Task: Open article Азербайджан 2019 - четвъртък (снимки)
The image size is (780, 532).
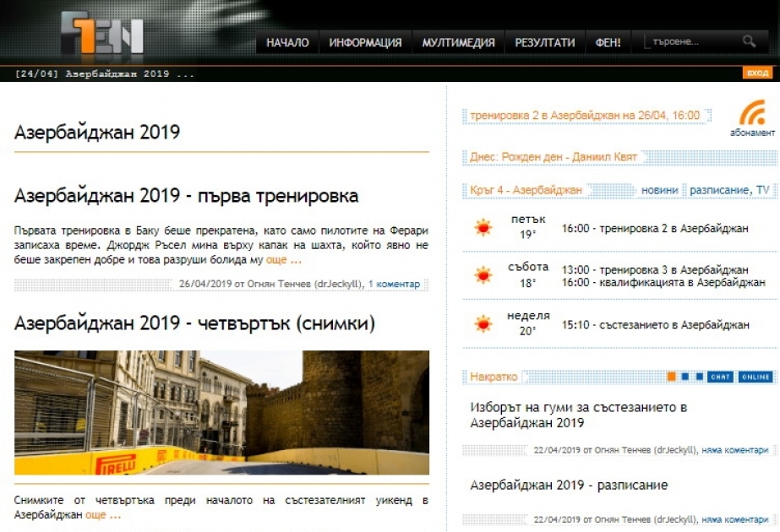Action: (x=194, y=323)
